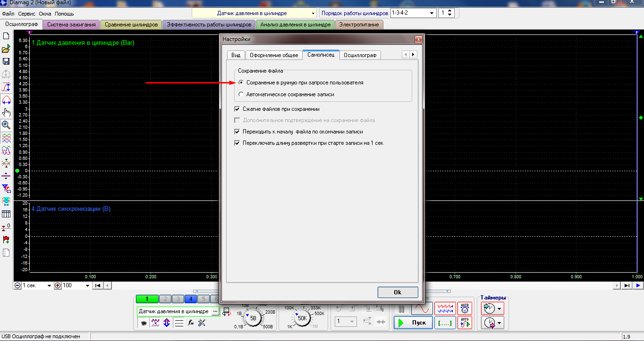The image size is (644, 341).
Task: Click the filter funnel icon in left toolbar
Action: [x=6, y=189]
